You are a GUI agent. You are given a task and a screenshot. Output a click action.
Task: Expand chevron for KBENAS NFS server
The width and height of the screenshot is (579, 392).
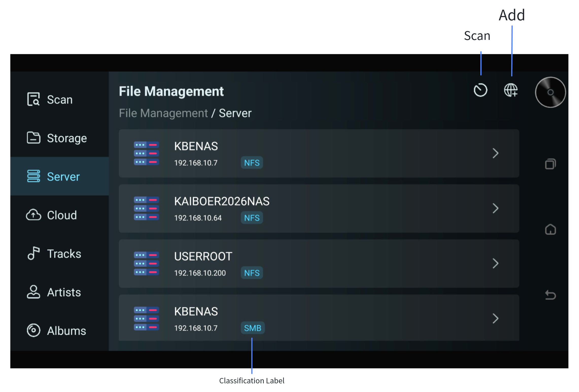click(x=495, y=153)
